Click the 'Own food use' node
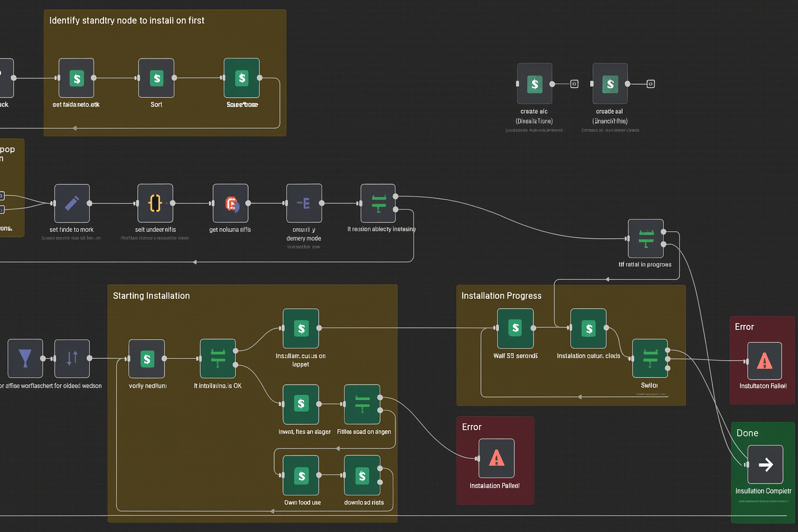Screen dimensions: 798x532 coord(301,475)
